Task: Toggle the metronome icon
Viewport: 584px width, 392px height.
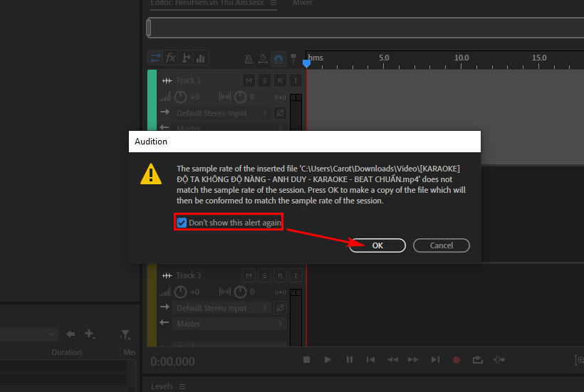Action: tap(248, 58)
